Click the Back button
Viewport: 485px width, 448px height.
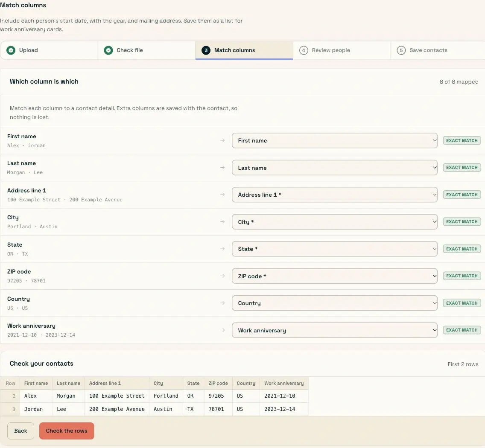pos(21,431)
